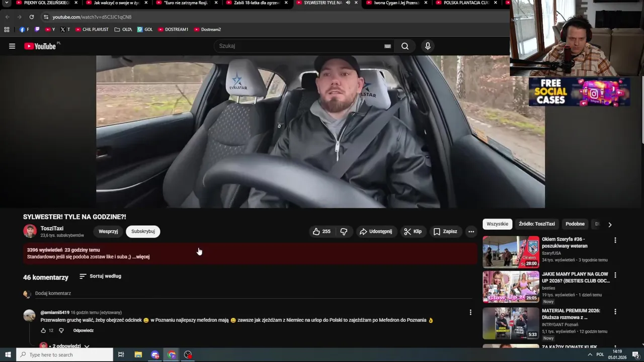The image size is (644, 362).
Task: Switch to the Jak walczyć o swoje tab
Action: pos(116,3)
